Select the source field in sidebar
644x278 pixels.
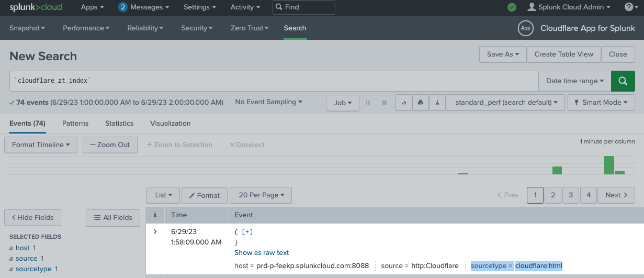click(x=26, y=259)
